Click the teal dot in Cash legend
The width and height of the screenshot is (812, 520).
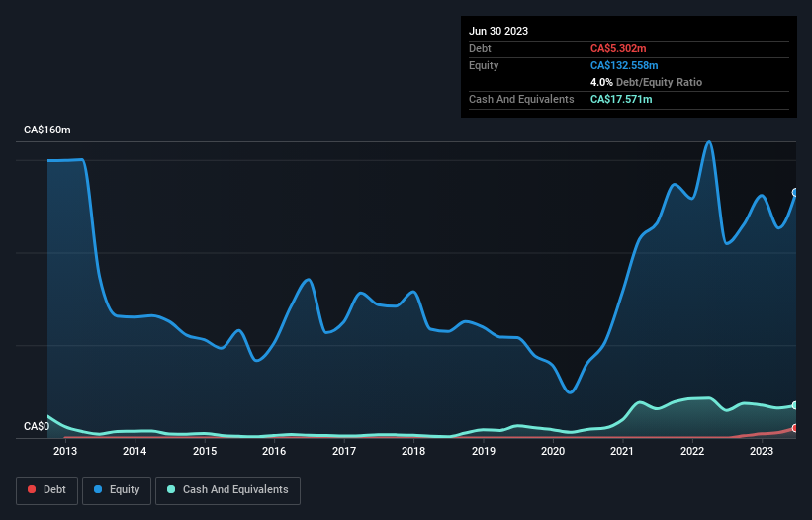[171, 489]
